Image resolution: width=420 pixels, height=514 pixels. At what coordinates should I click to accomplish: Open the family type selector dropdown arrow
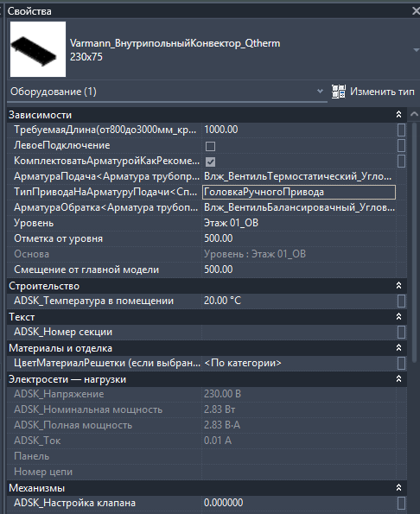tap(416, 50)
